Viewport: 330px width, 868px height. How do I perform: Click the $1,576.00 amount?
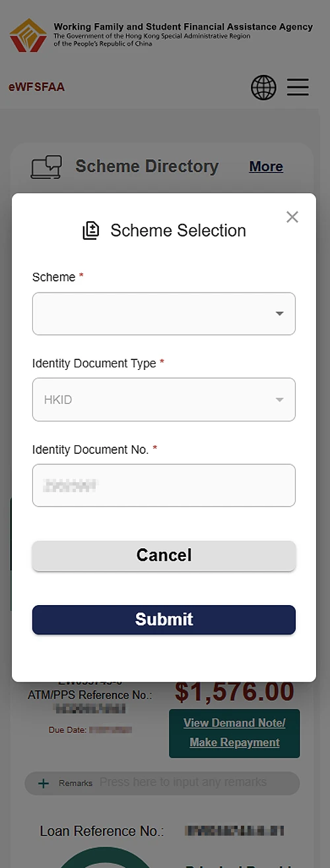(234, 692)
